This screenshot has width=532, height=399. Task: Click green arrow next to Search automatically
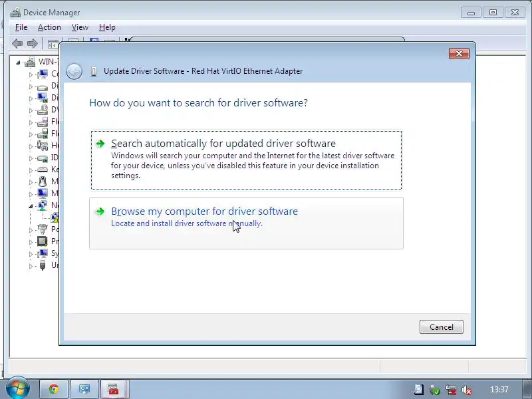(100, 144)
